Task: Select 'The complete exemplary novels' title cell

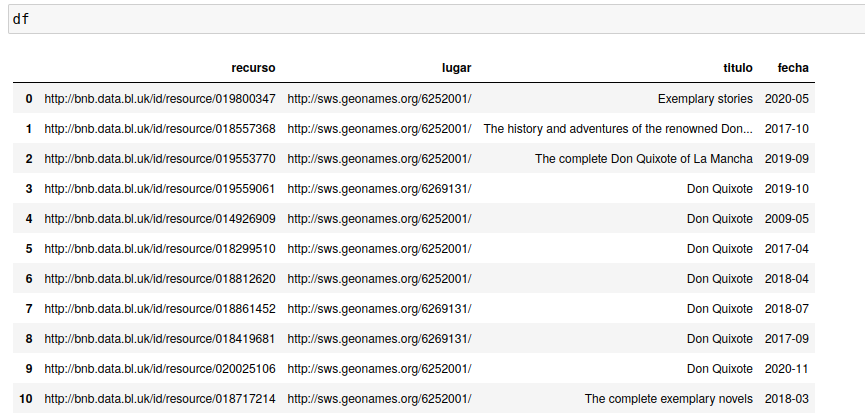Action: tap(669, 399)
